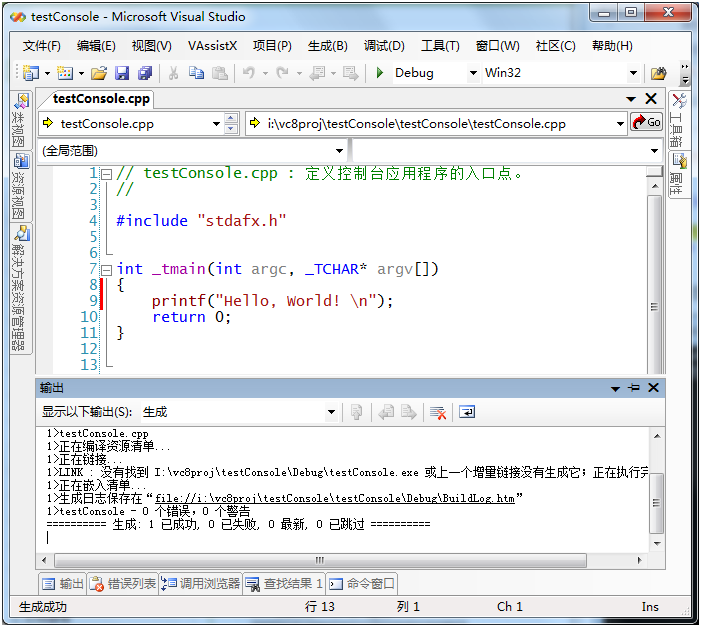Click the Copy icon in the toolbar
701x627 pixels.
tap(196, 73)
